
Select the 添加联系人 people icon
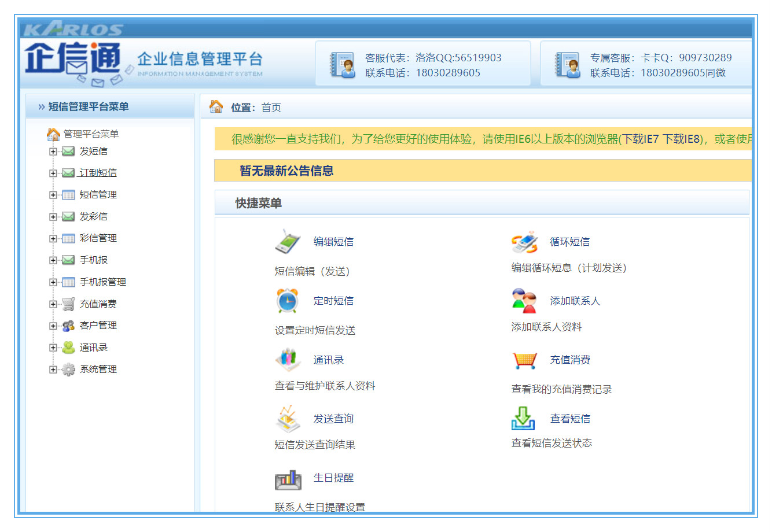point(524,301)
